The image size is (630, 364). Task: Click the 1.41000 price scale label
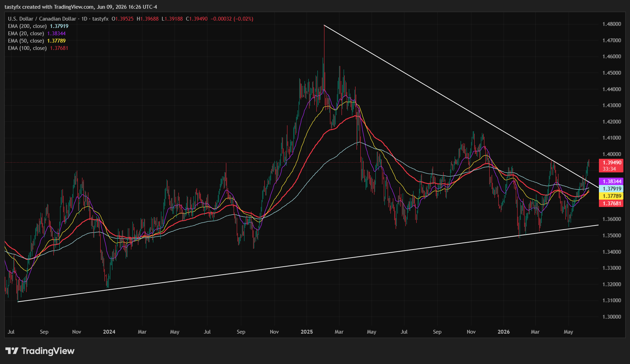[612, 138]
